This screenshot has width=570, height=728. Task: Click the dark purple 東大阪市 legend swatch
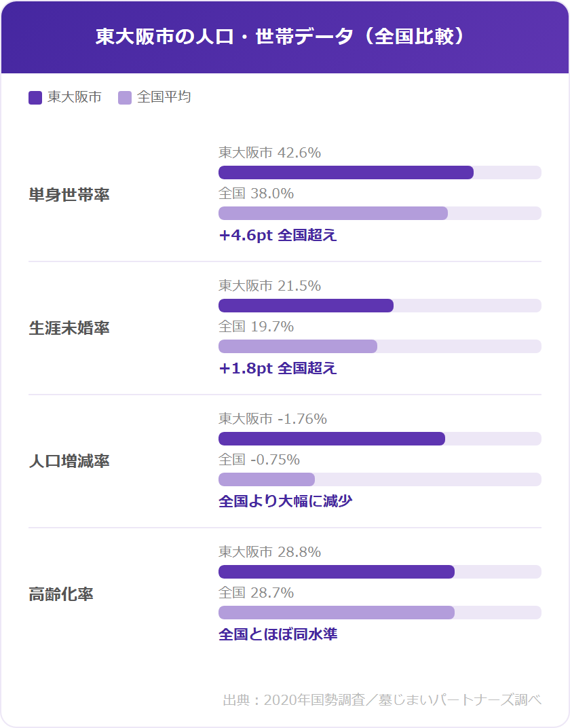(35, 98)
